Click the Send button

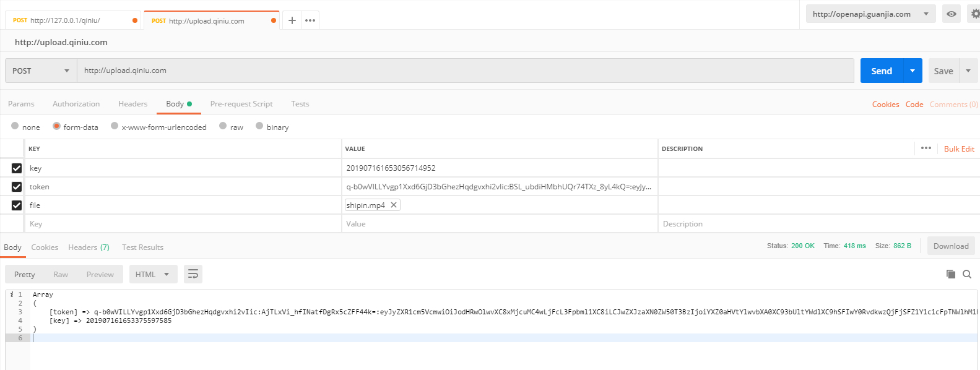[882, 71]
